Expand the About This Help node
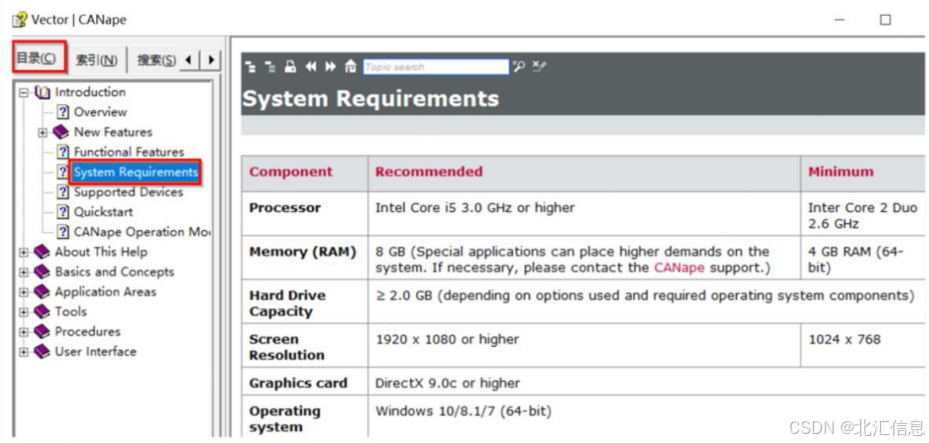This screenshot has height=443, width=929. click(x=24, y=252)
